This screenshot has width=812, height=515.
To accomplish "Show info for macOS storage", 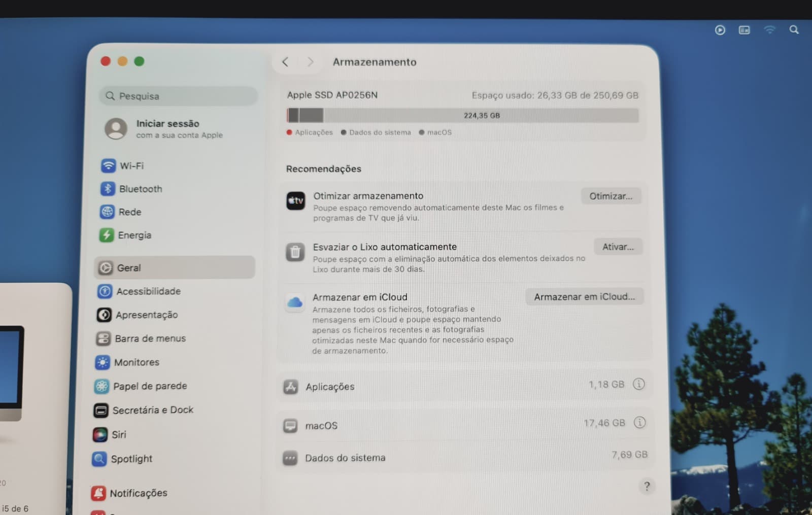I will [639, 422].
